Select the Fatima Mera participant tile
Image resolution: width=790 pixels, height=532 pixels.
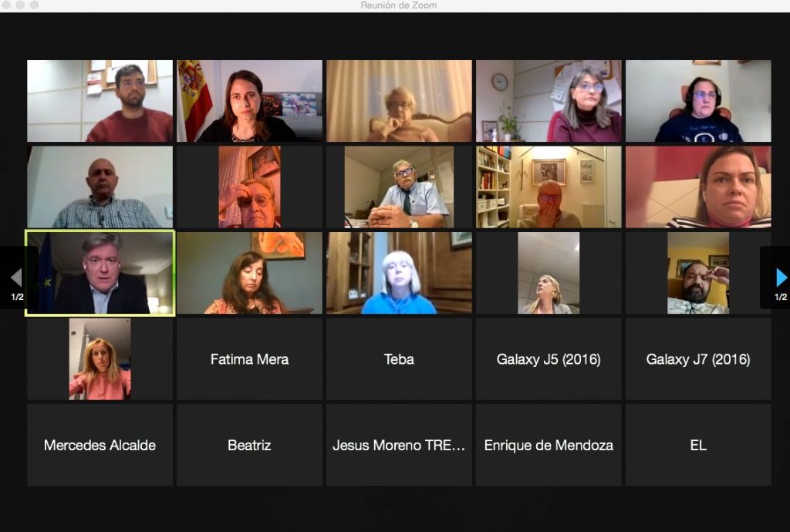pos(249,359)
